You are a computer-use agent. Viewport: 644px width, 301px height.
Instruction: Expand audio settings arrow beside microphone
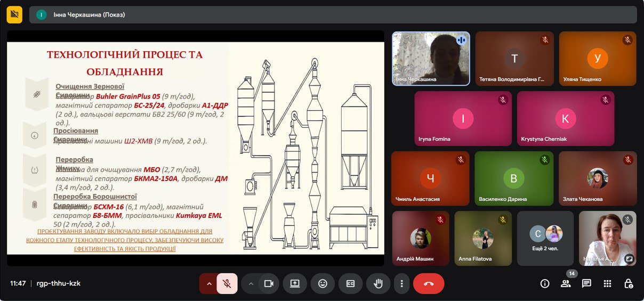[x=208, y=283]
